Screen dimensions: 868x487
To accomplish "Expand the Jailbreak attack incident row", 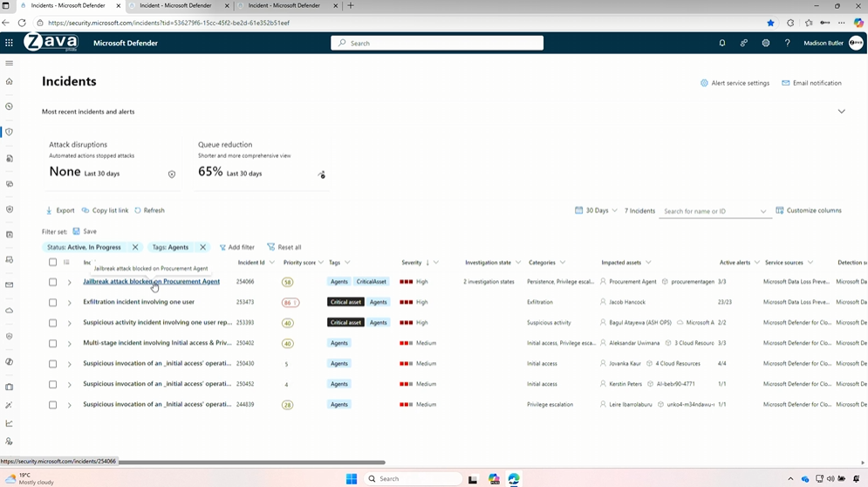I will 69,283.
